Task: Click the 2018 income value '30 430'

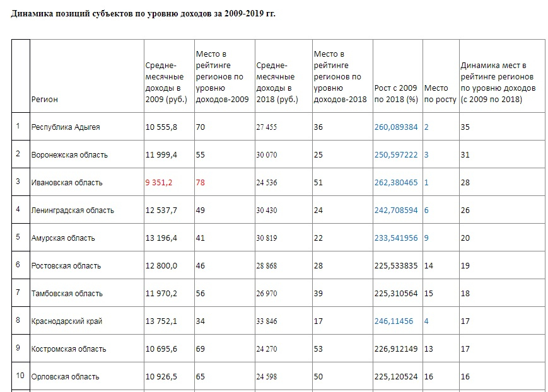Action: 266,210
